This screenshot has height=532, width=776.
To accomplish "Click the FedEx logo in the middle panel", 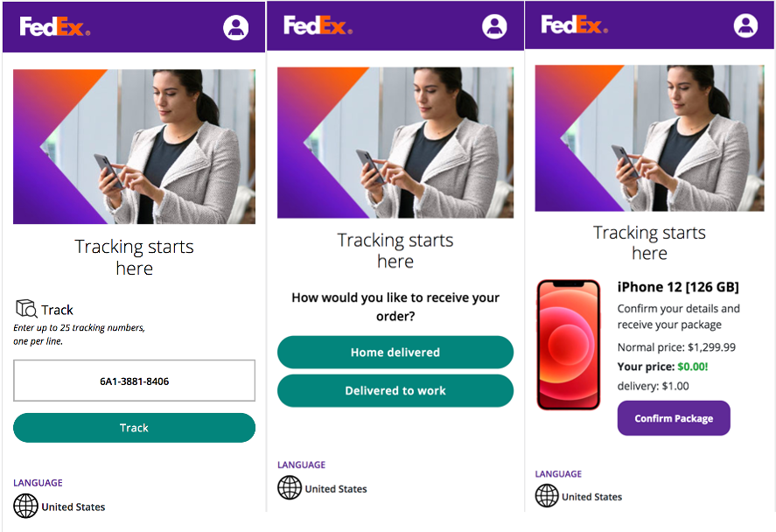I will tap(318, 25).
